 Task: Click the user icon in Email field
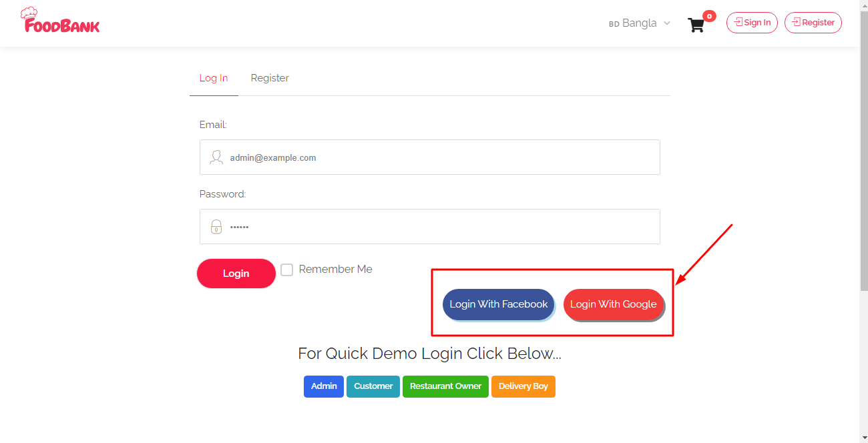(216, 157)
